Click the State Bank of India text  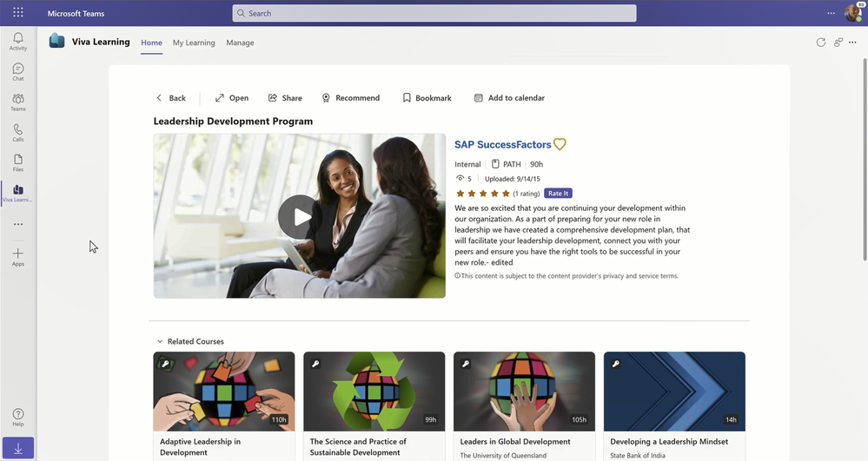(x=637, y=456)
